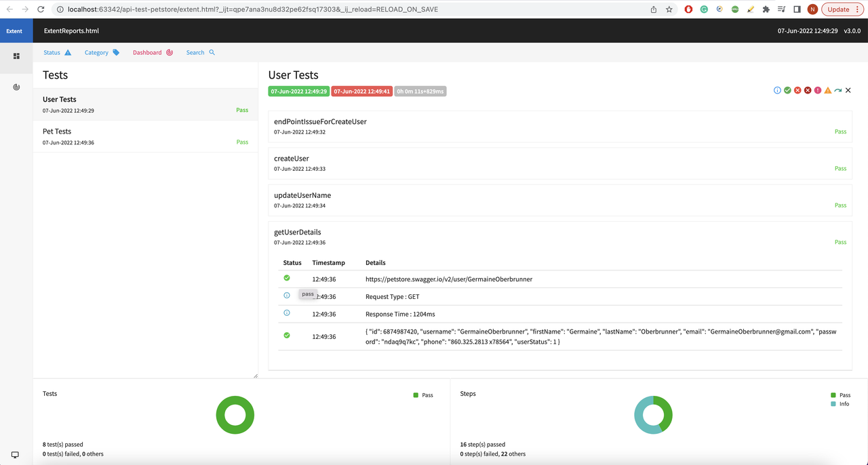Click the green start time badge 12:49:29

click(x=299, y=92)
